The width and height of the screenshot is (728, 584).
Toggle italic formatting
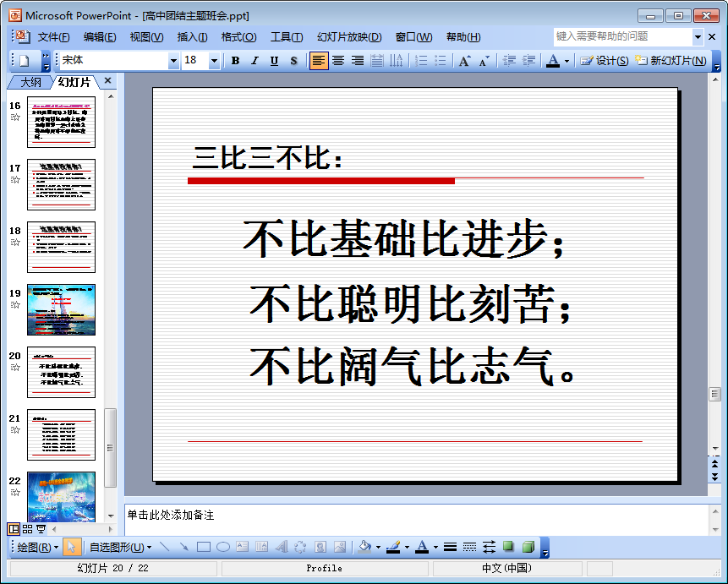click(255, 61)
